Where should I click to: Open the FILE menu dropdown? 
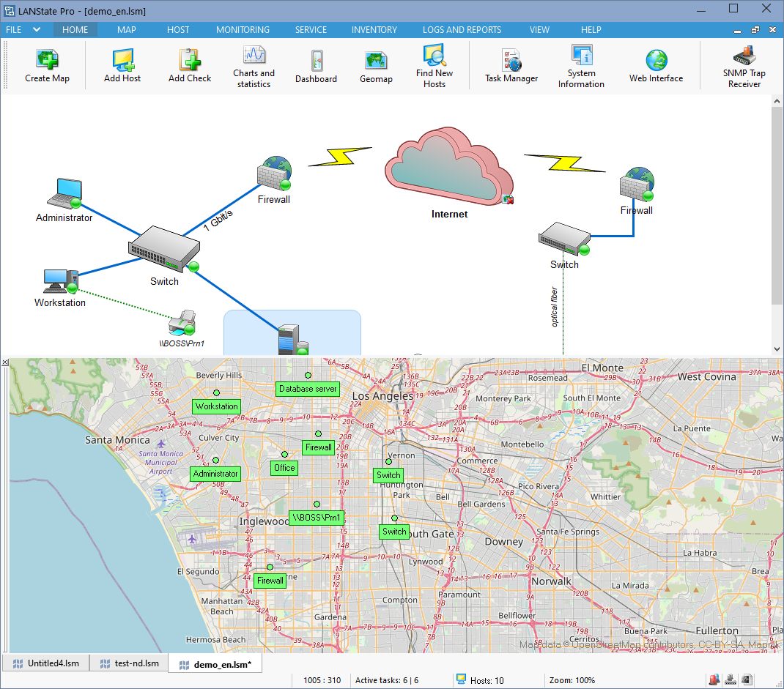point(22,29)
